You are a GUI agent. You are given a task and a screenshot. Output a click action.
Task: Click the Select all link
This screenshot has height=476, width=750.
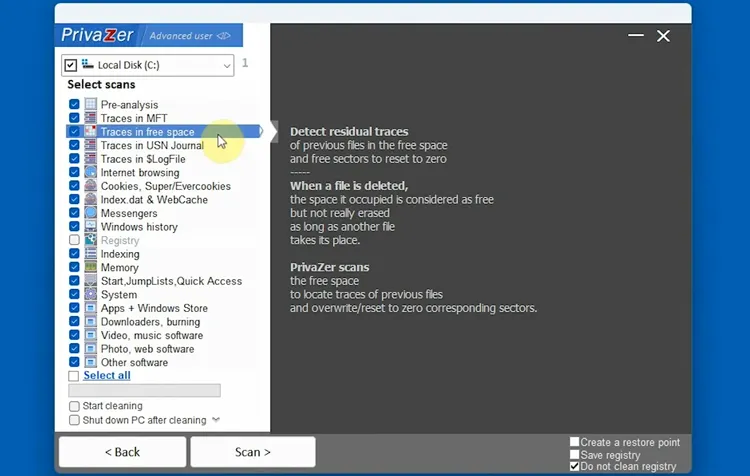coord(107,376)
